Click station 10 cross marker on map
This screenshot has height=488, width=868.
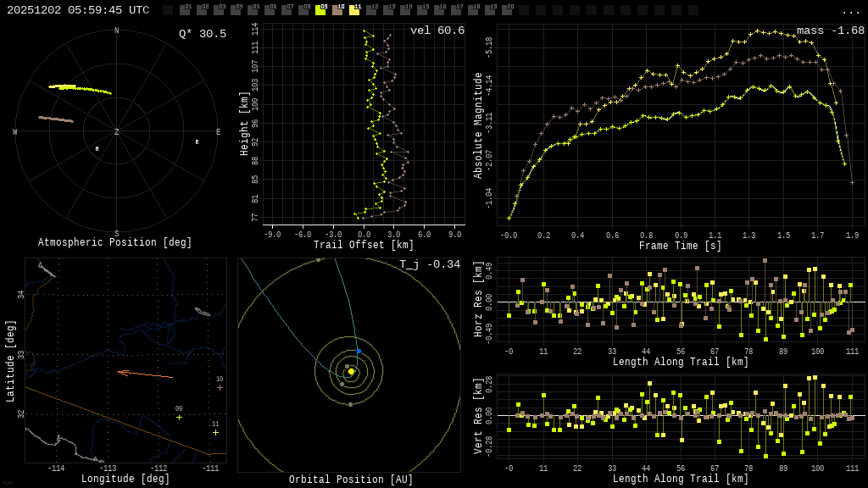[220, 387]
